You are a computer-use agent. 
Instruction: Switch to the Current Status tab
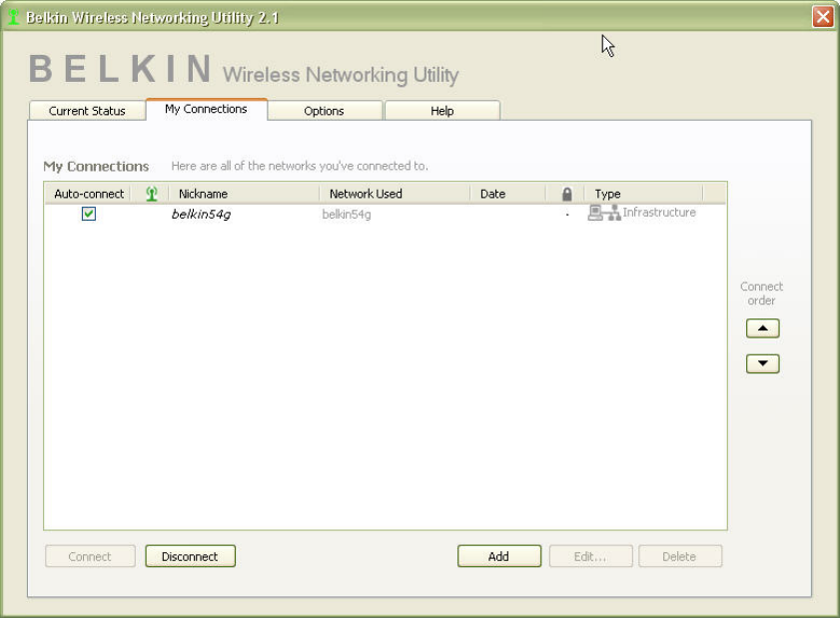click(87, 111)
